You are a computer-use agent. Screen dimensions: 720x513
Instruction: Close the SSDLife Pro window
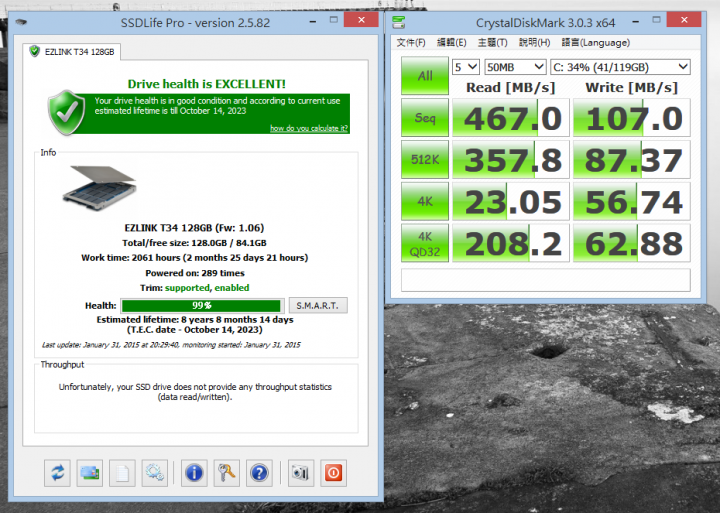click(361, 20)
